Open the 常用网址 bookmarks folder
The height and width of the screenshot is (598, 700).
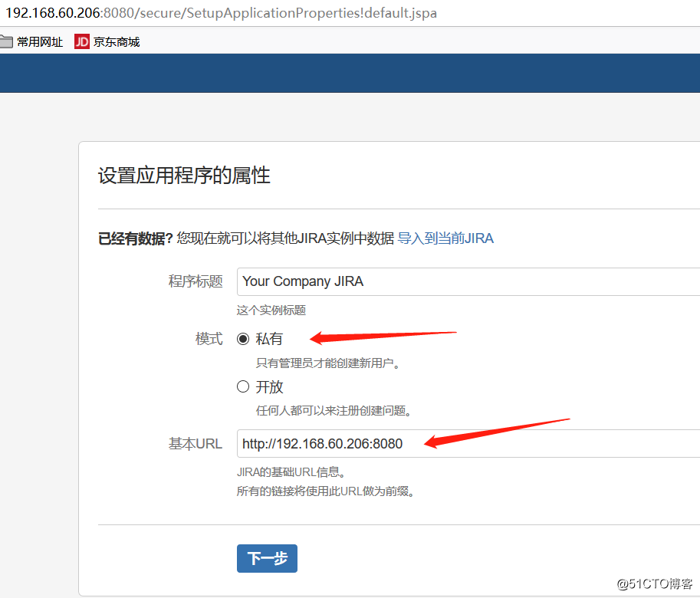pos(31,42)
